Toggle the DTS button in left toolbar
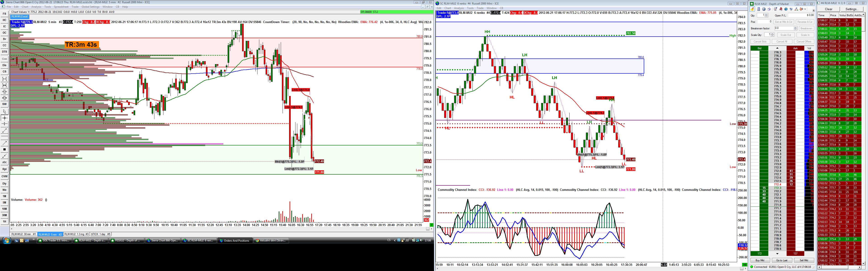868x271 pixels. click(x=4, y=51)
